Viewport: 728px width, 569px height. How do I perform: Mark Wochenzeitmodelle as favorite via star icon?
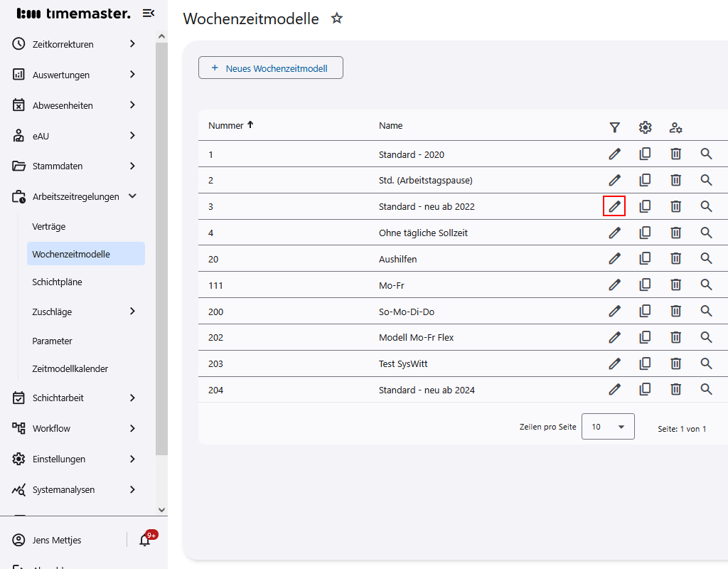(x=336, y=18)
